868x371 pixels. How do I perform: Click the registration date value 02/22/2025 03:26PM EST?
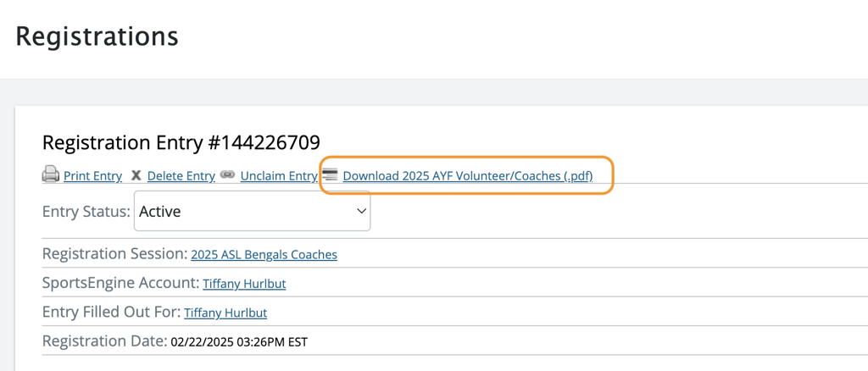(x=239, y=342)
